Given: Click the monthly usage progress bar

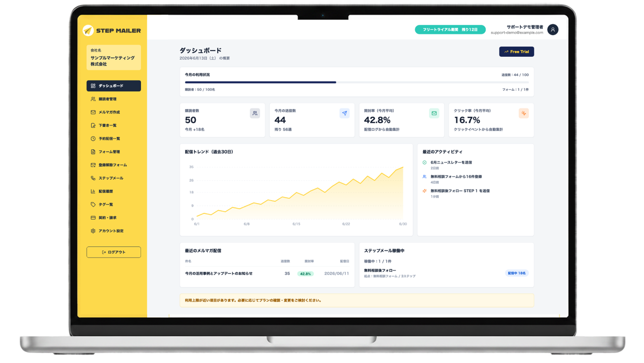Looking at the screenshot, I should [357, 82].
